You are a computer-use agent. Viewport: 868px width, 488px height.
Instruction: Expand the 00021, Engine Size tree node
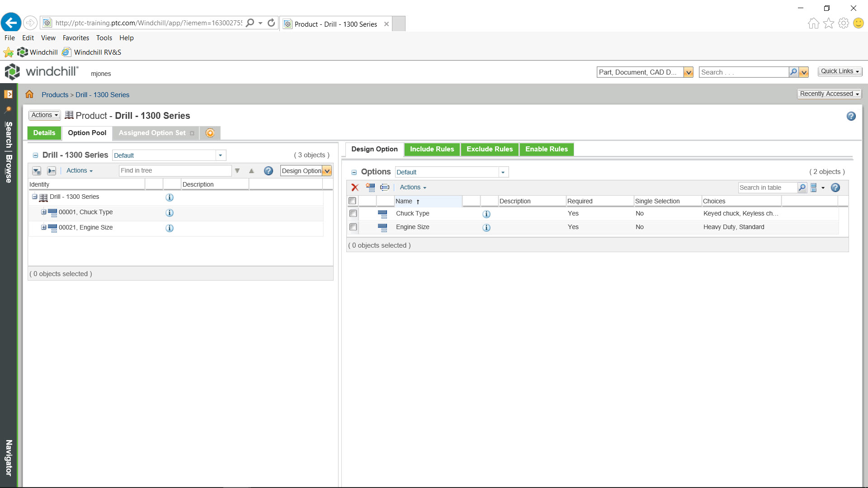click(x=44, y=227)
